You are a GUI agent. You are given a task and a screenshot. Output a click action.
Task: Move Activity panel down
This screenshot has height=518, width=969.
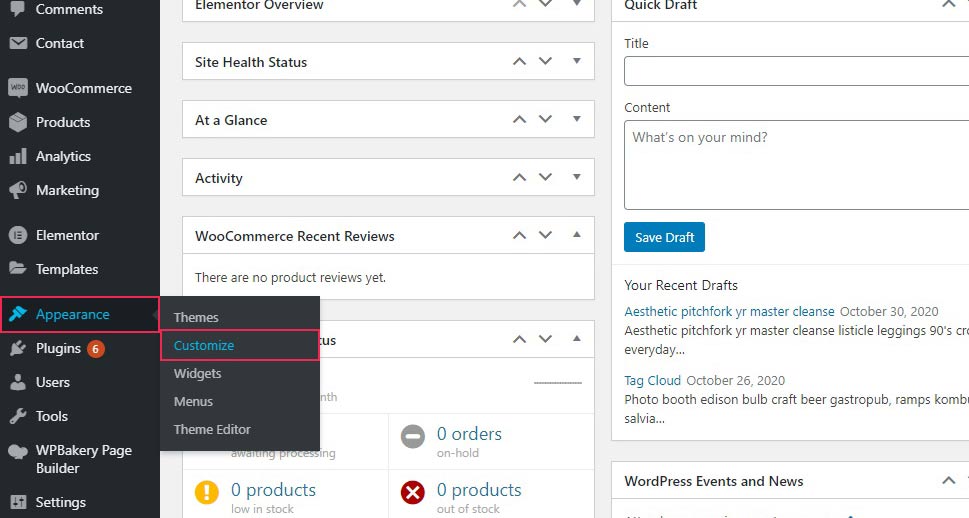click(x=545, y=177)
